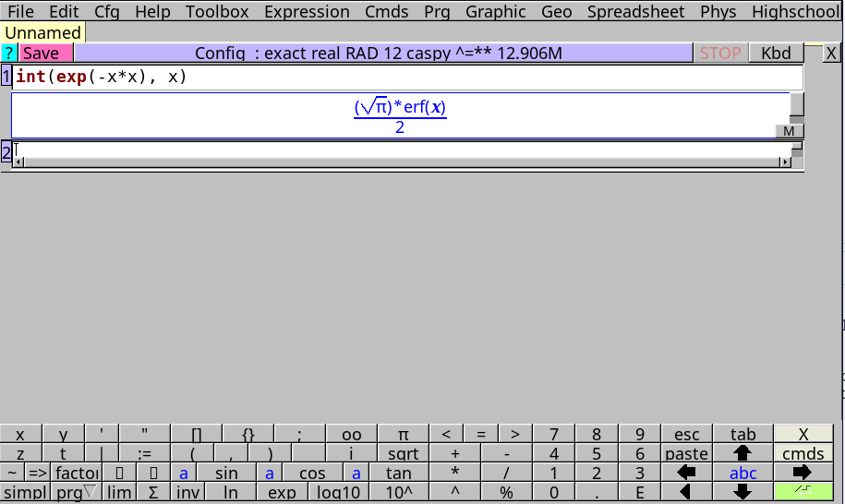This screenshot has width=845, height=504.
Task: Open the Geo menu
Action: click(556, 11)
